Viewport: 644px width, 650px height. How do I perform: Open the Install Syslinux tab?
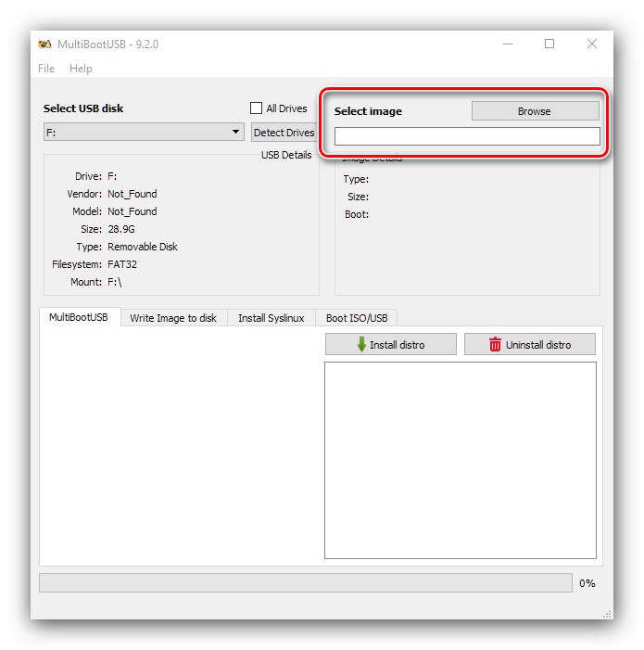[x=271, y=318]
